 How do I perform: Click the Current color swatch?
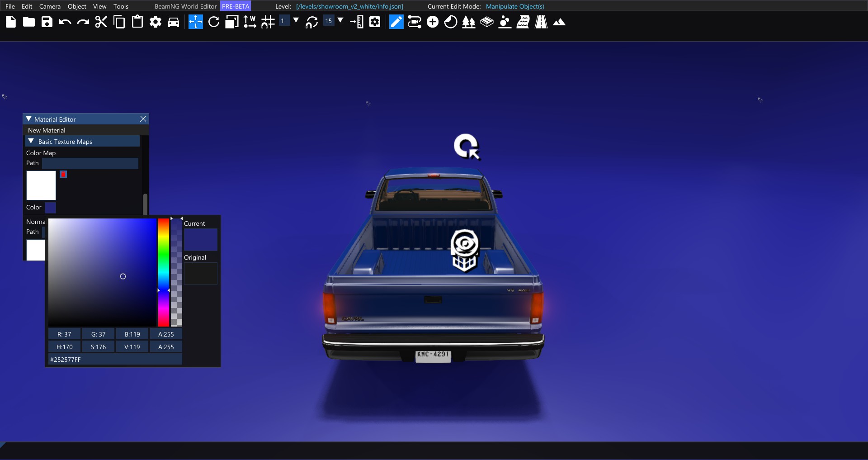[x=201, y=240]
